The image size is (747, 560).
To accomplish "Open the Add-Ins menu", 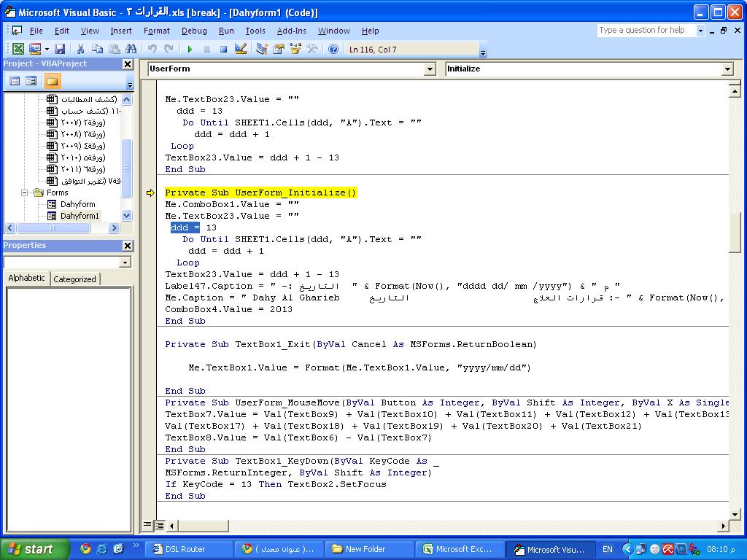I will [292, 31].
